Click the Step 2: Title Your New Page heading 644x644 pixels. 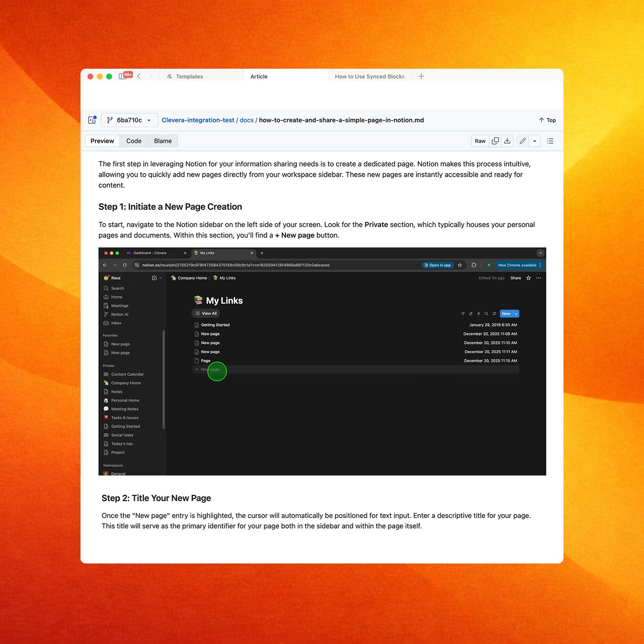coord(156,498)
